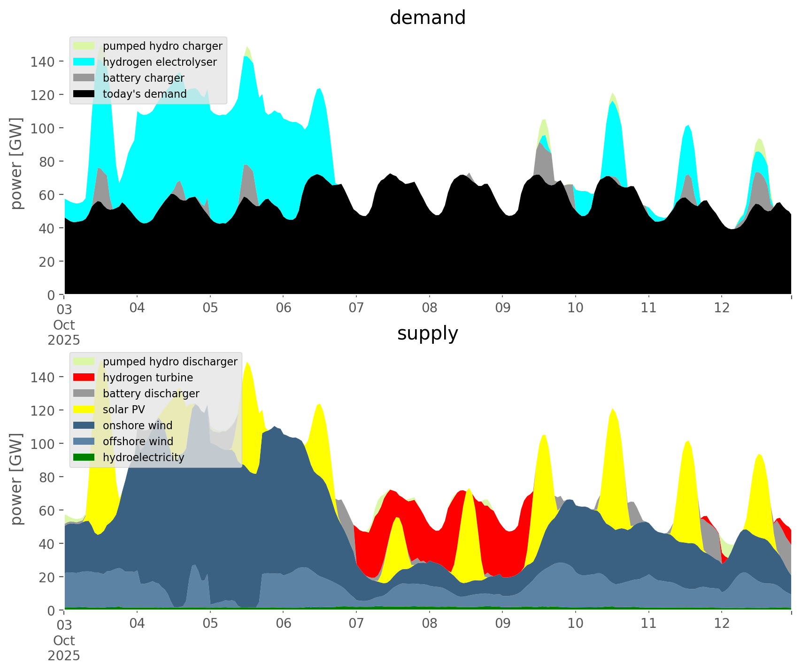Click the supply chart's power [GW] axis label

click(16, 479)
